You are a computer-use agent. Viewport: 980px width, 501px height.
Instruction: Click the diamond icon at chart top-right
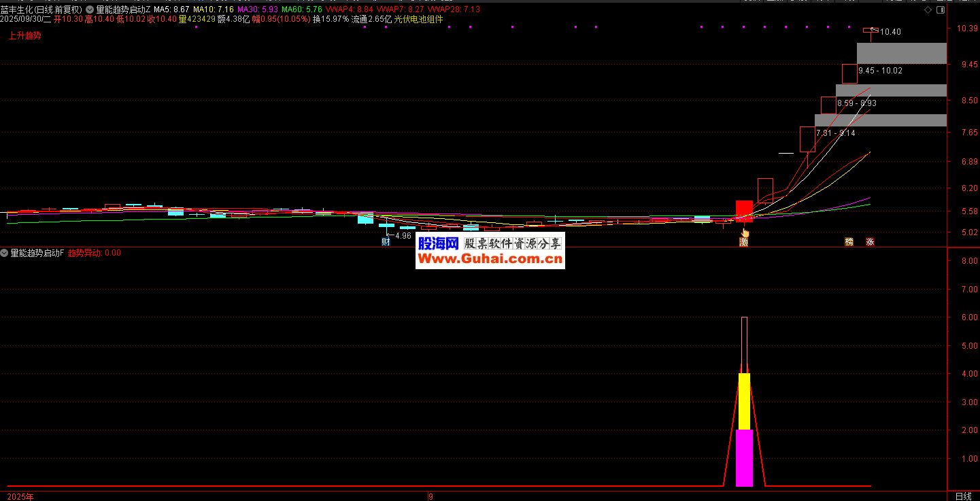coord(928,11)
